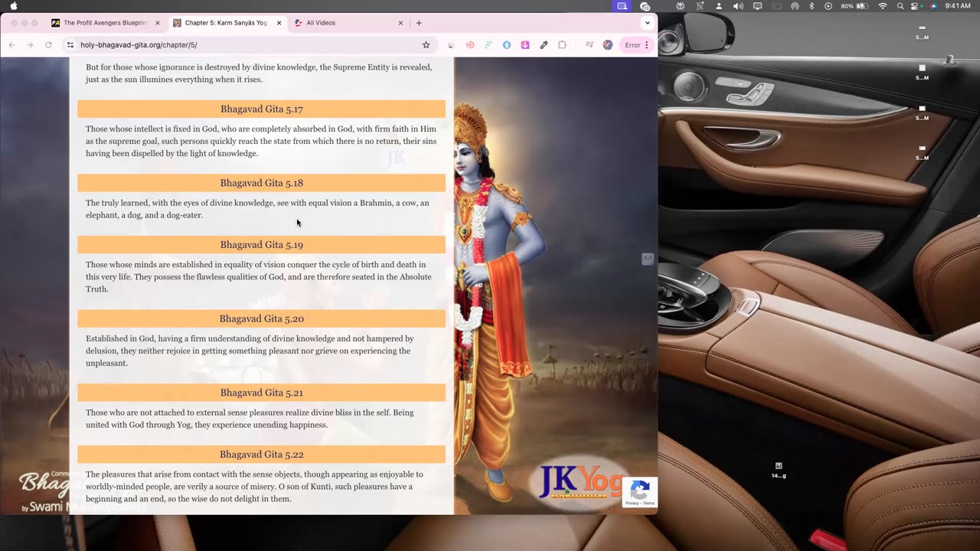
Task: Close the Profit Avengers Blueprint tab
Action: coord(158,23)
